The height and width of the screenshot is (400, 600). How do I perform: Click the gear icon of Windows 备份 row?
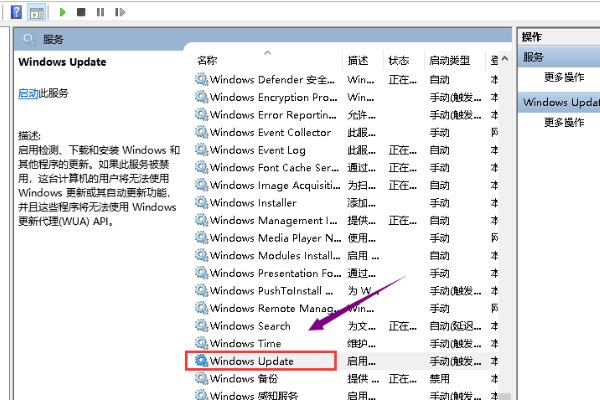[x=201, y=379]
